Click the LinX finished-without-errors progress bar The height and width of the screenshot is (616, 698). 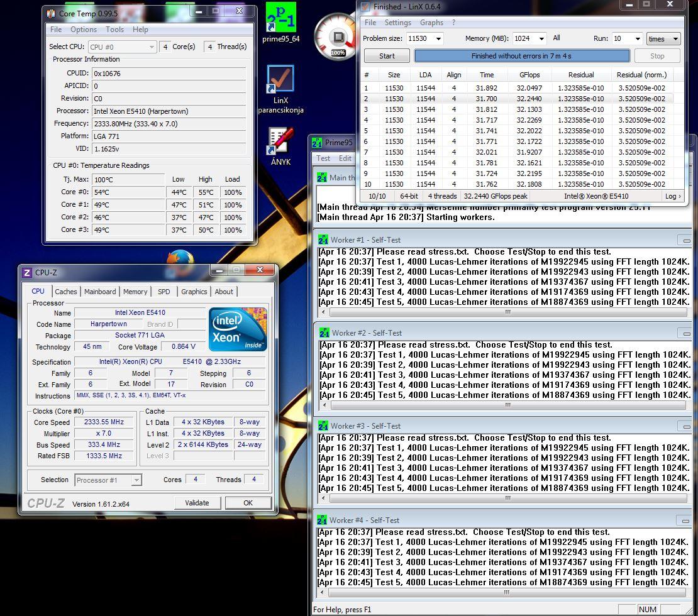522,56
